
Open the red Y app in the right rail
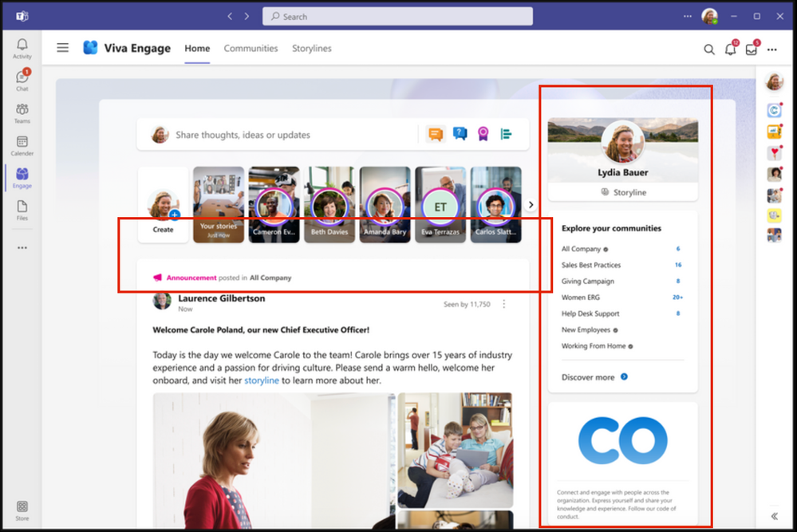tap(774, 152)
